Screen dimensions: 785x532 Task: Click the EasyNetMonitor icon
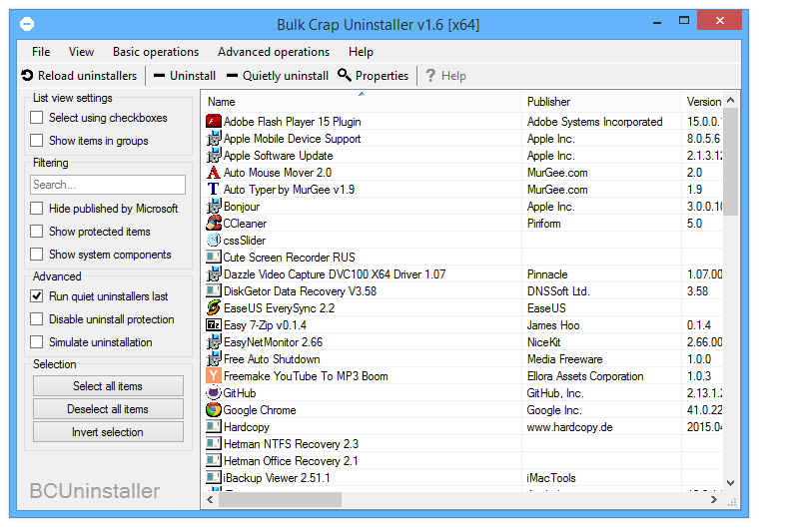tap(214, 341)
